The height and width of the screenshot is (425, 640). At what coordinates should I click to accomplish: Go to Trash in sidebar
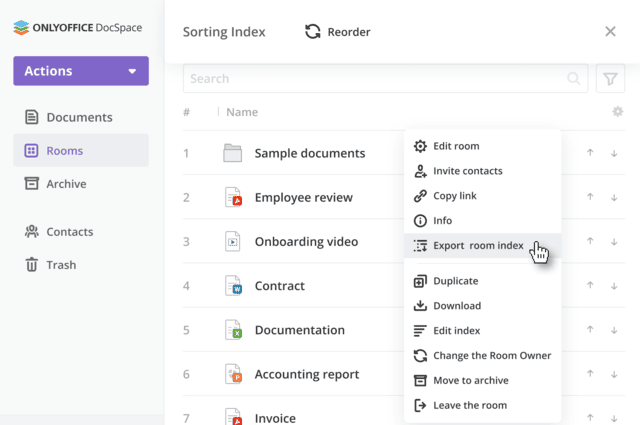(60, 265)
